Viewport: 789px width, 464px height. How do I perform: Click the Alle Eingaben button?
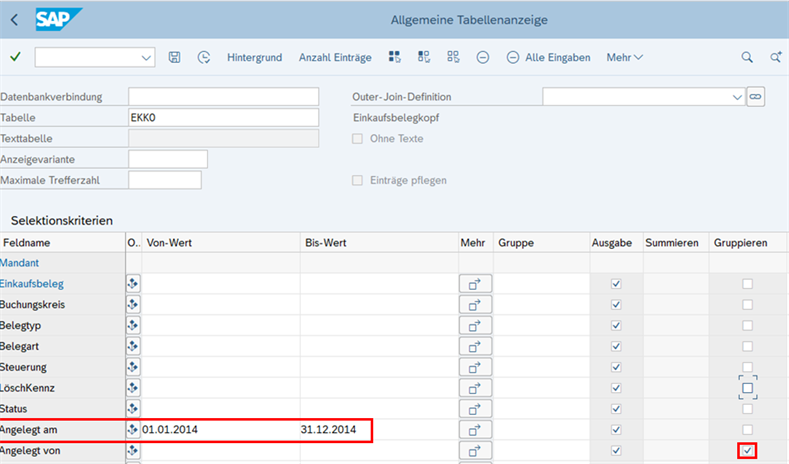tap(548, 57)
